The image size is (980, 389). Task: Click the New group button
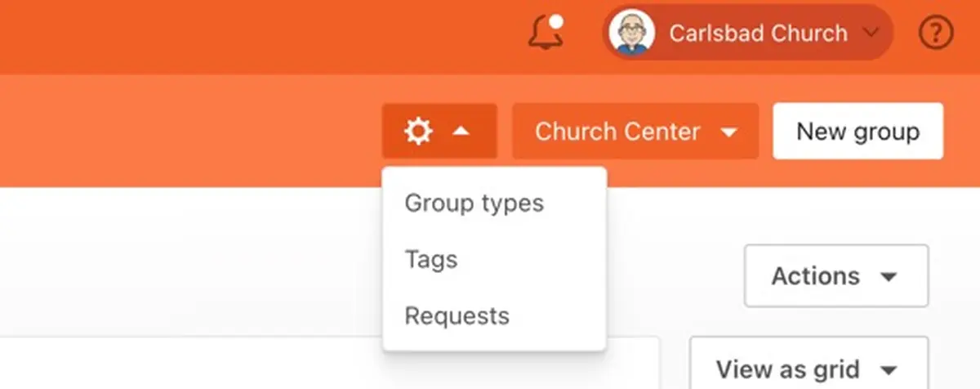[857, 131]
